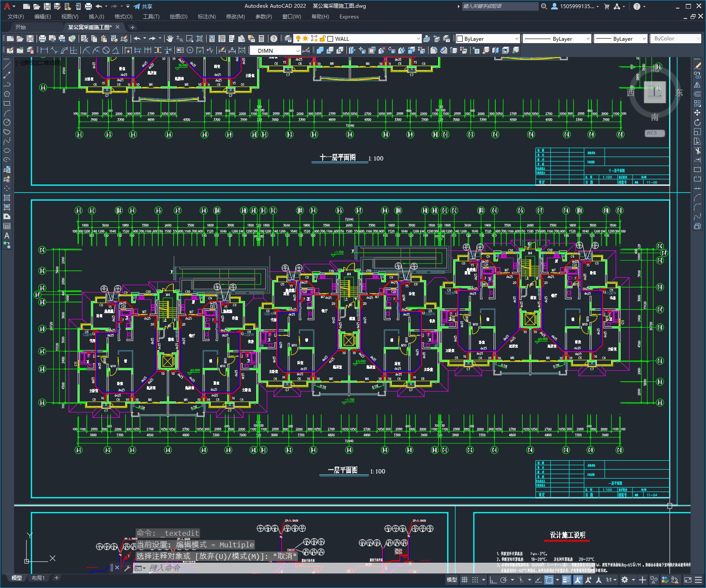Screen dimensions: 706x588
Task: Click the WCS coordinate system button
Action: 654,133
